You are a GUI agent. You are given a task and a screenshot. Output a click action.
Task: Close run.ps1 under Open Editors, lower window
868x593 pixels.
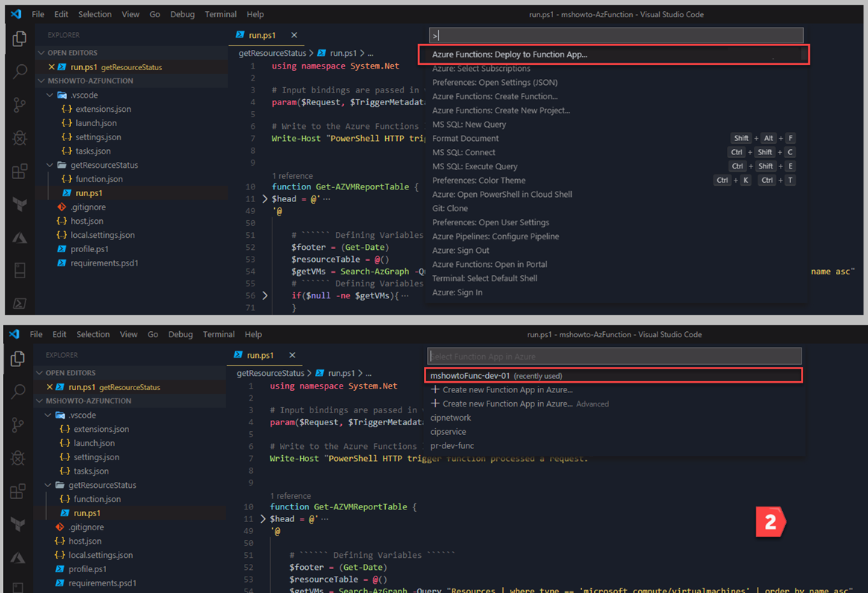point(50,387)
